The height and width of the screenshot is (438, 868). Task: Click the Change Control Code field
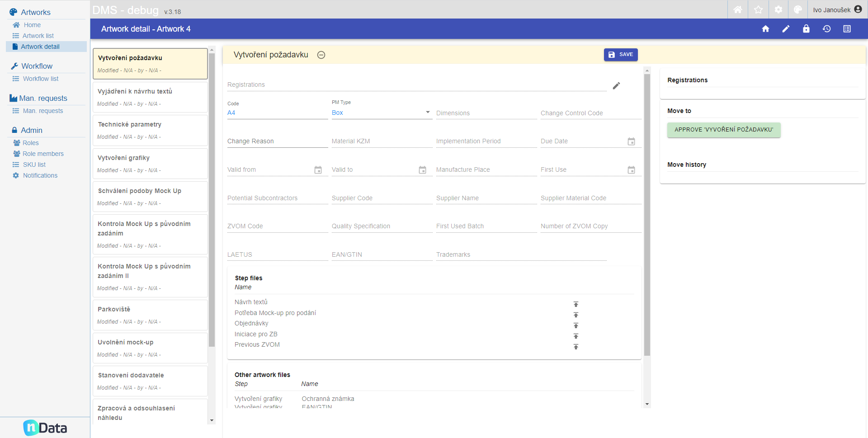pos(590,113)
